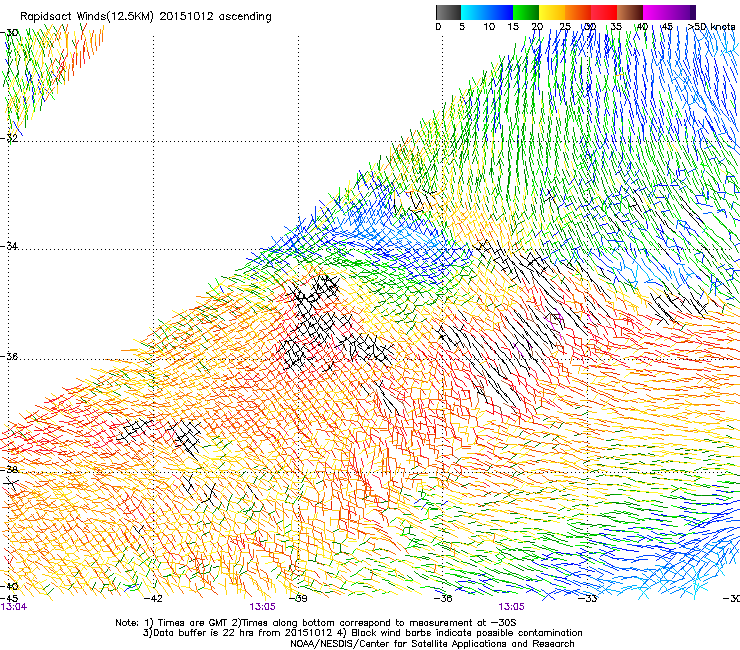
Task: Click the -38 latitude axis label
Action: (x=9, y=470)
